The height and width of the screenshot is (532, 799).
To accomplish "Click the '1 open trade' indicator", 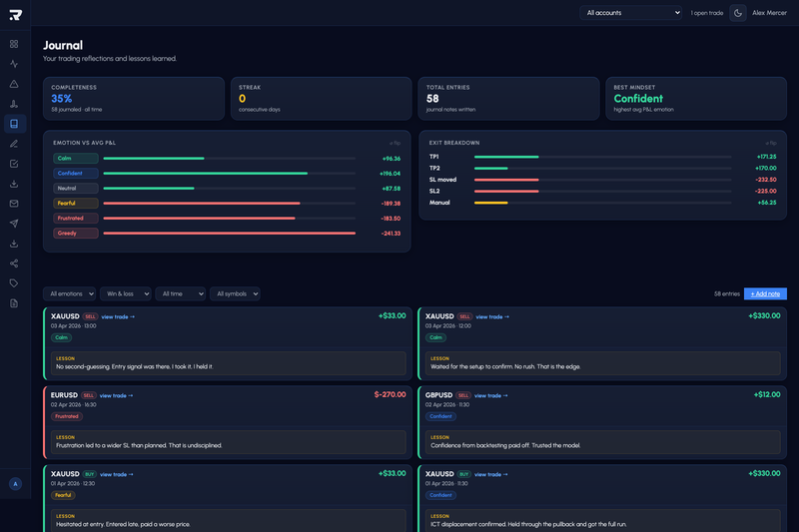I will pyautogui.click(x=707, y=13).
